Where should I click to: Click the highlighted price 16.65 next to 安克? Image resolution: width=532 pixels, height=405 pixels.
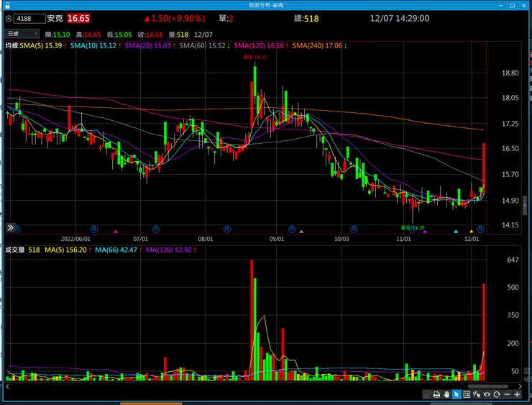tap(78, 18)
